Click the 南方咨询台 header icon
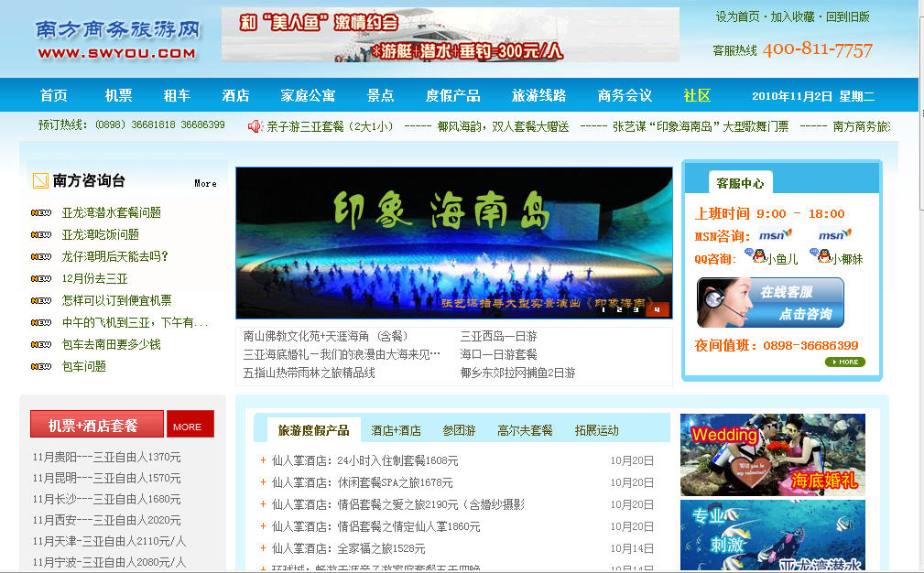This screenshot has width=924, height=573. [x=40, y=180]
